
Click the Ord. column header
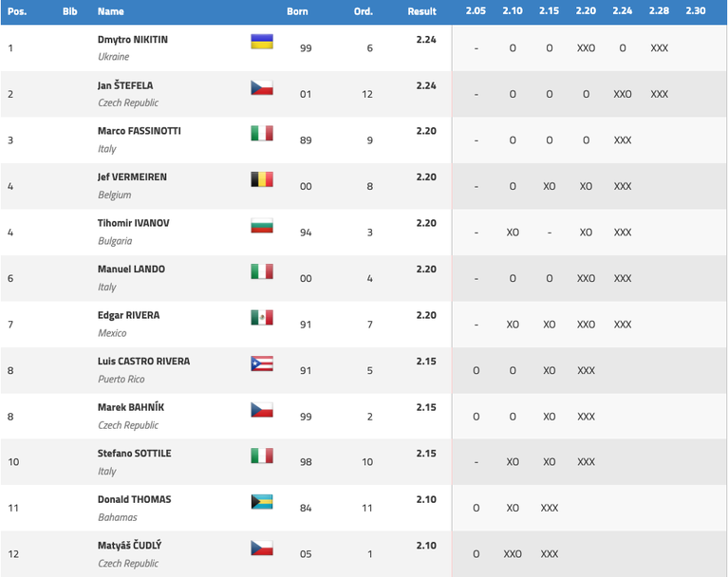pos(364,11)
